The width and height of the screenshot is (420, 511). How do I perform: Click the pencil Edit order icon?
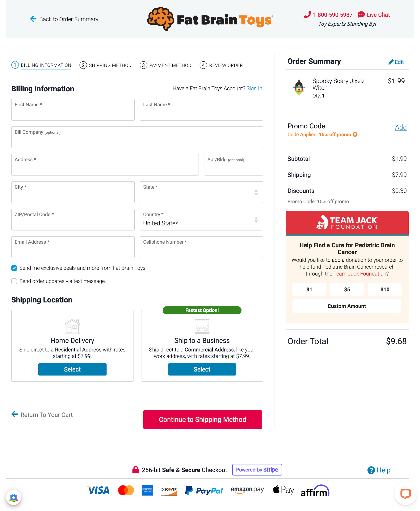tap(391, 62)
